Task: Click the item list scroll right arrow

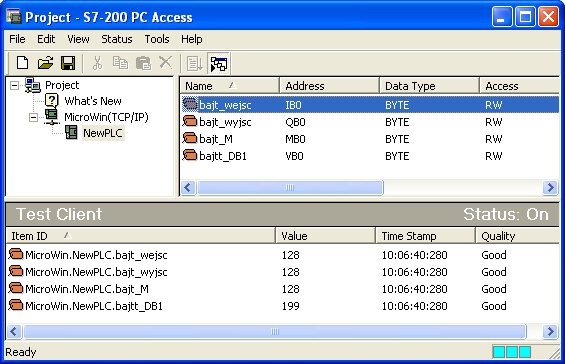Action: point(550,187)
